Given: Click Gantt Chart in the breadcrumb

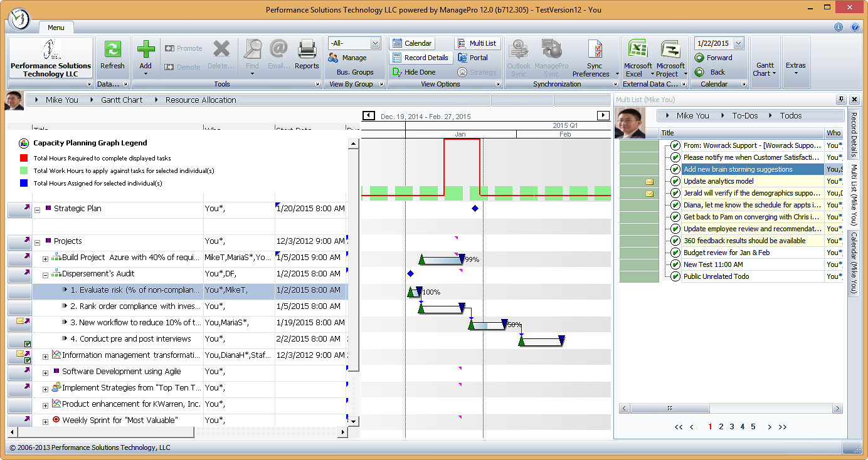Looking at the screenshot, I should [x=122, y=100].
